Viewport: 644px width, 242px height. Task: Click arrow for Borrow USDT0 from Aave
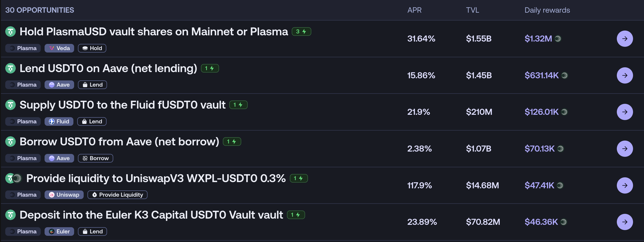(x=624, y=149)
